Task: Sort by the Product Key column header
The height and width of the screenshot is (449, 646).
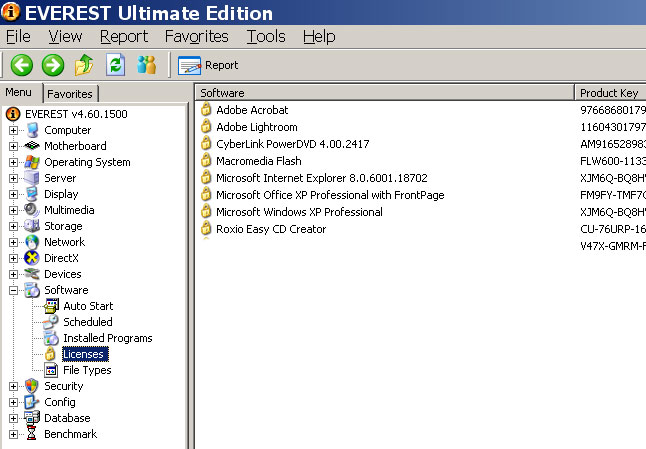Action: point(611,93)
